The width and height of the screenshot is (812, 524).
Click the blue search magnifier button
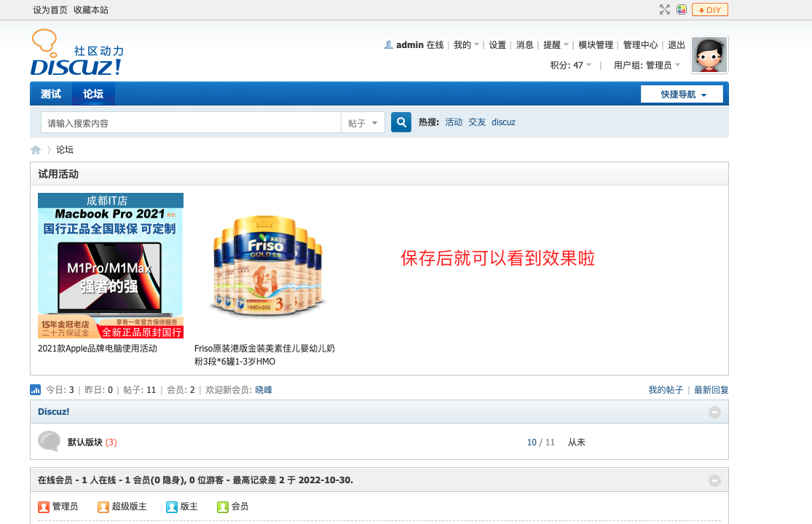click(x=401, y=122)
